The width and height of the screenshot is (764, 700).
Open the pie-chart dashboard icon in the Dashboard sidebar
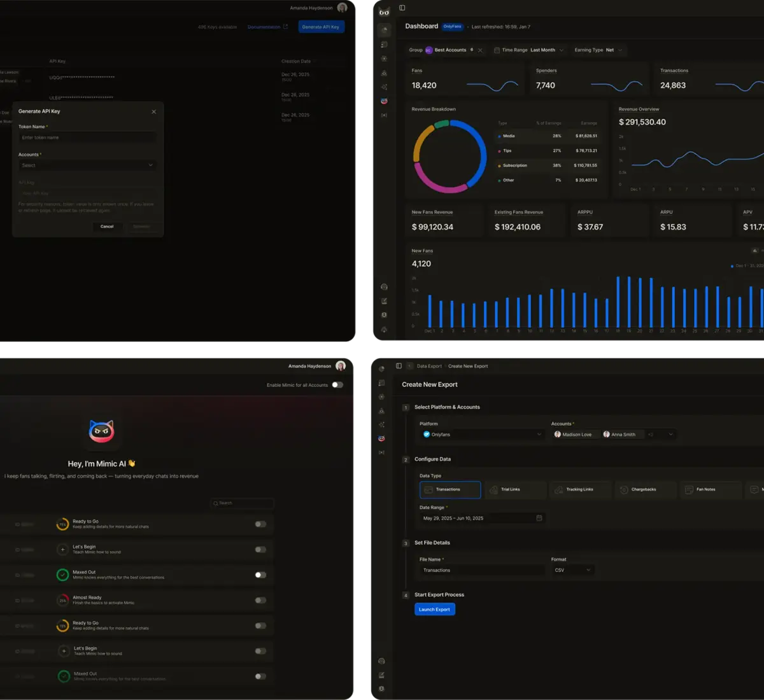[384, 30]
